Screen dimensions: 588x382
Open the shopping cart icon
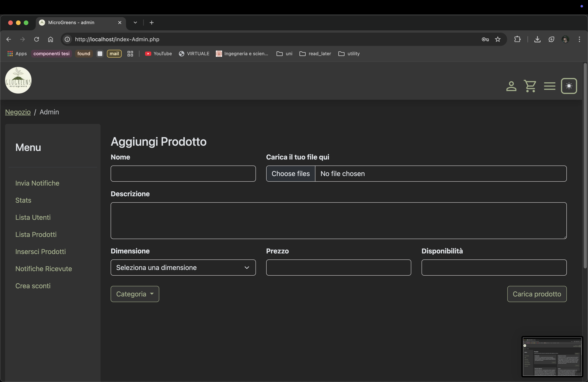point(530,86)
